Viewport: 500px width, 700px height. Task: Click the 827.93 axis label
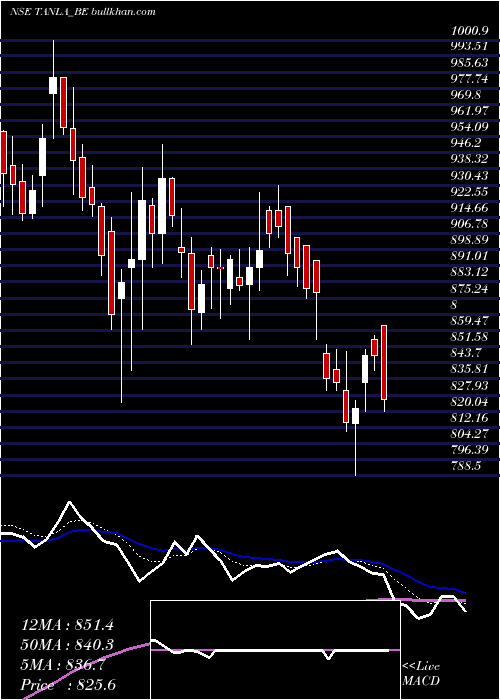pos(471,385)
